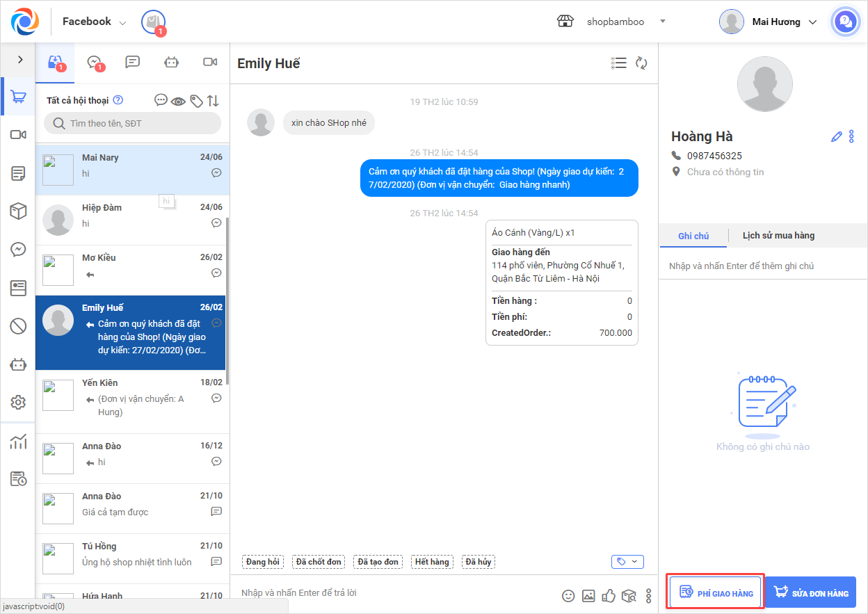The height and width of the screenshot is (614, 868).
Task: Open the report history sidebar icon
Action: [18, 479]
